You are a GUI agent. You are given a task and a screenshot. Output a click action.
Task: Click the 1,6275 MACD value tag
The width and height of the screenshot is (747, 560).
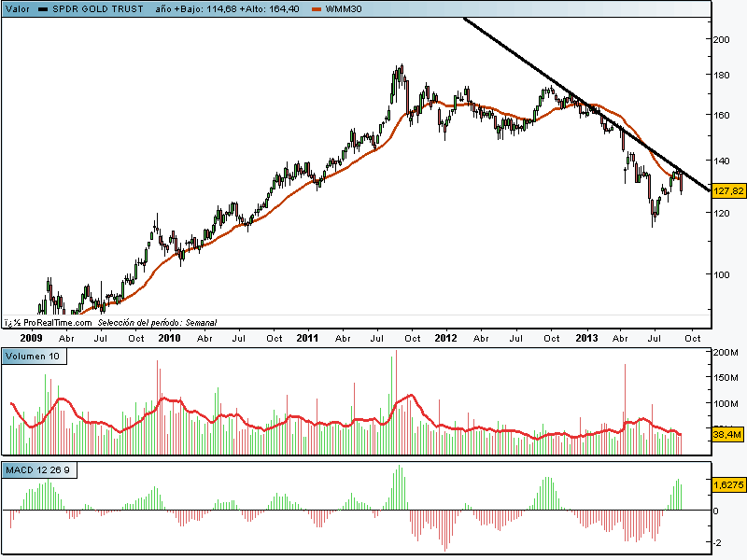coord(727,485)
